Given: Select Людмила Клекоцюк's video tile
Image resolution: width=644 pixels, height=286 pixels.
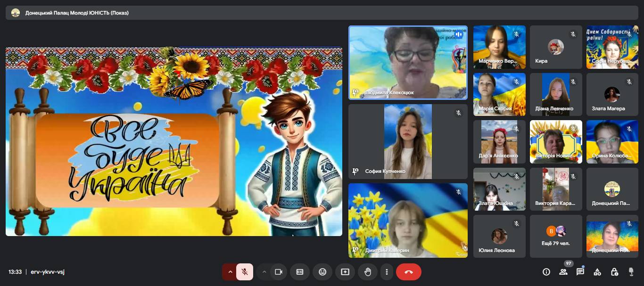Looking at the screenshot, I should pos(408,62).
